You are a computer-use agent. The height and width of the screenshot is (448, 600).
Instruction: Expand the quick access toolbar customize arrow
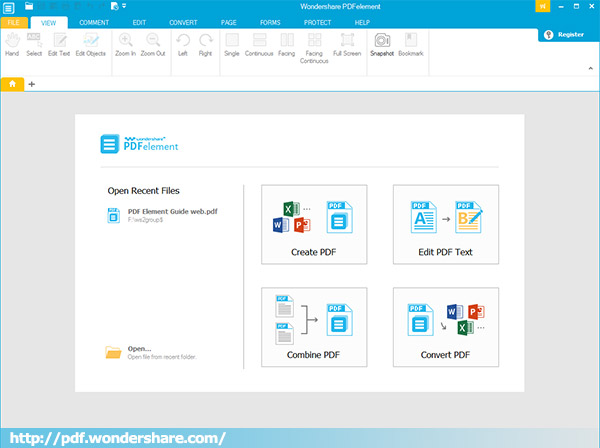(124, 6)
